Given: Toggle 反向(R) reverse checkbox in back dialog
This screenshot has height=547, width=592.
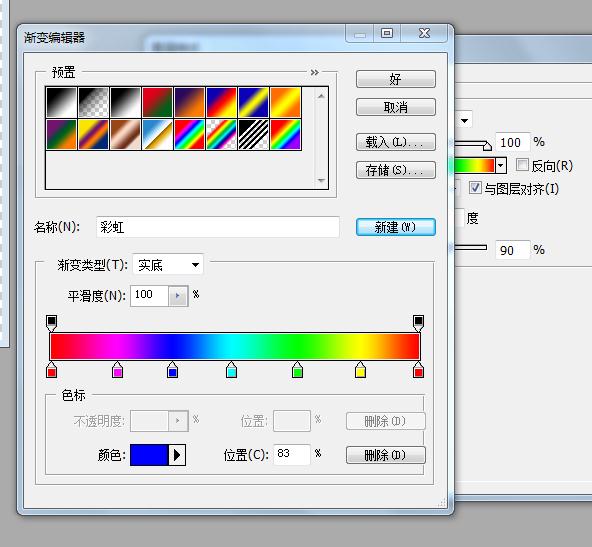Looking at the screenshot, I should coord(522,165).
